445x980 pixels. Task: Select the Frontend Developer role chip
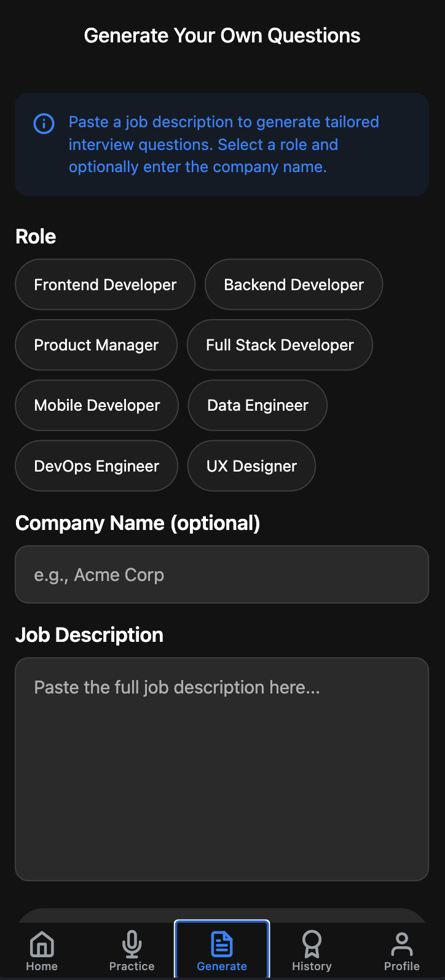(x=105, y=285)
